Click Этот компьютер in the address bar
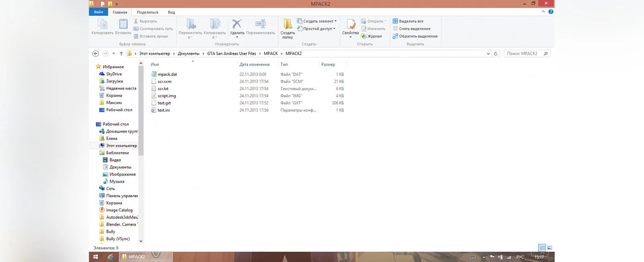644x262 pixels. click(155, 54)
